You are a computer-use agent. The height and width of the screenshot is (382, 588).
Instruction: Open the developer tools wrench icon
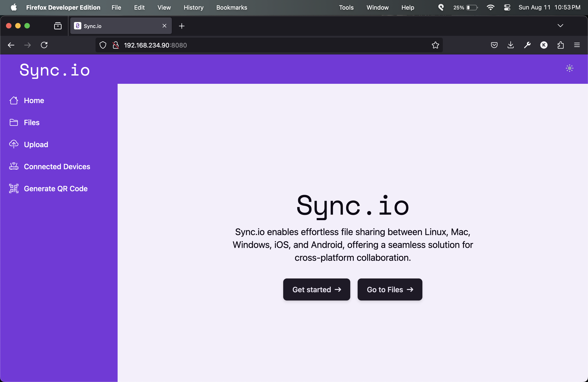(527, 45)
